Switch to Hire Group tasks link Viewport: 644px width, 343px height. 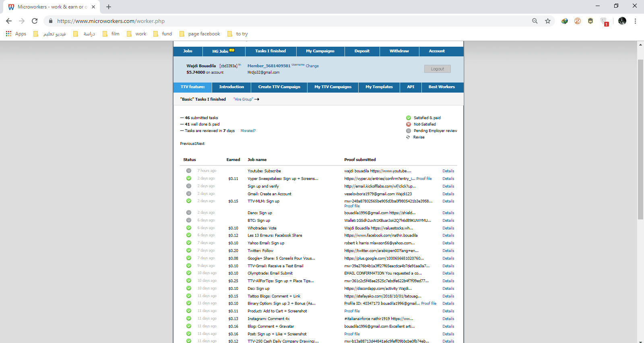tap(246, 99)
